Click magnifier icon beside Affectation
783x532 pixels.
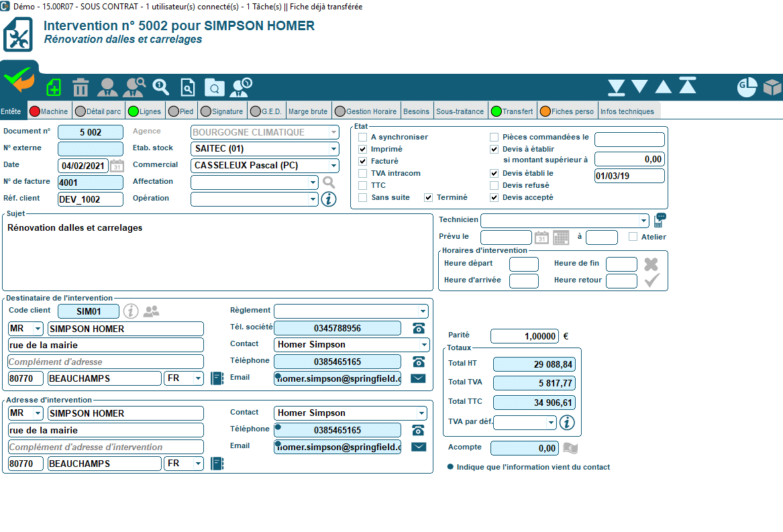tap(328, 182)
